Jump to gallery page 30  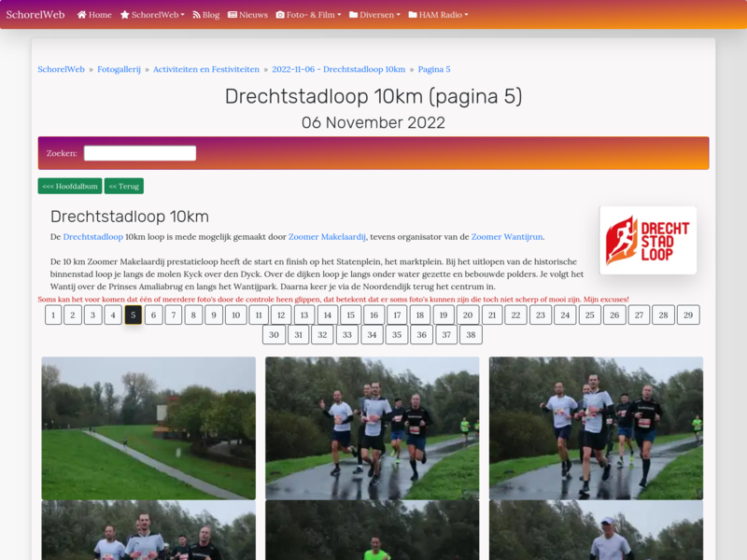point(274,335)
